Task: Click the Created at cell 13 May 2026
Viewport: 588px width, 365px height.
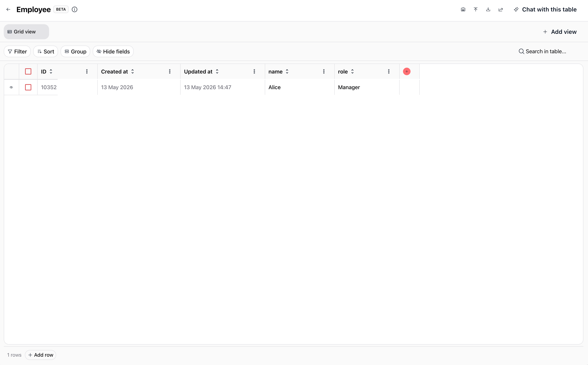Action: pyautogui.click(x=139, y=87)
